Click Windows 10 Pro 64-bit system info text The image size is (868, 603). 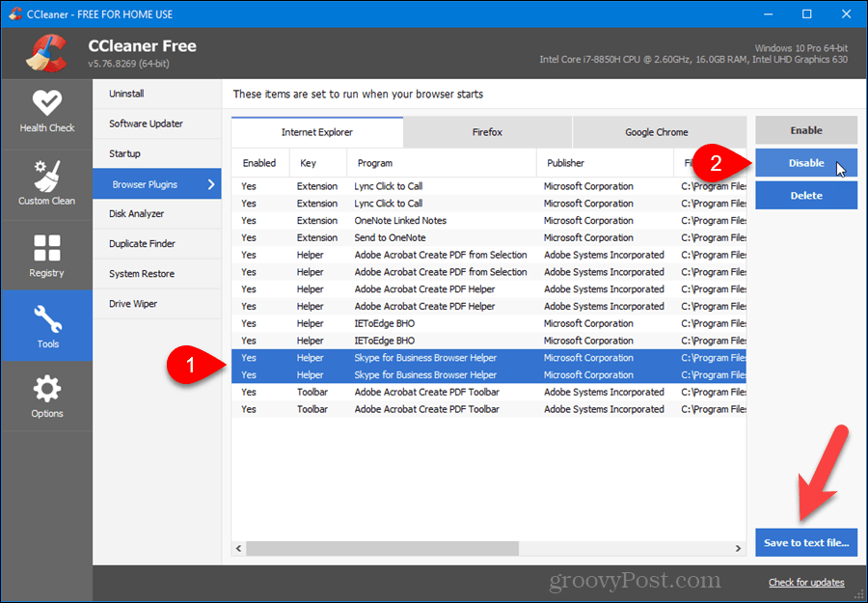pos(801,48)
